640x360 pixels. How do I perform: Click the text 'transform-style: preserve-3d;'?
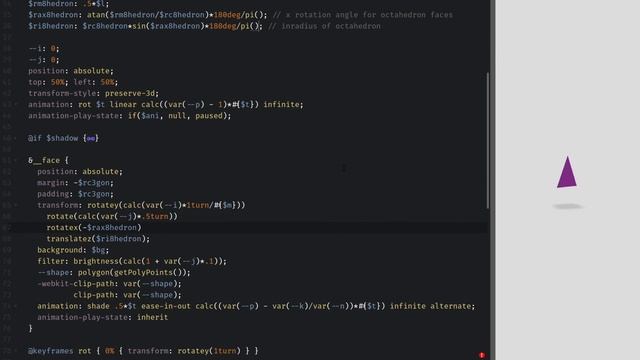(93, 93)
